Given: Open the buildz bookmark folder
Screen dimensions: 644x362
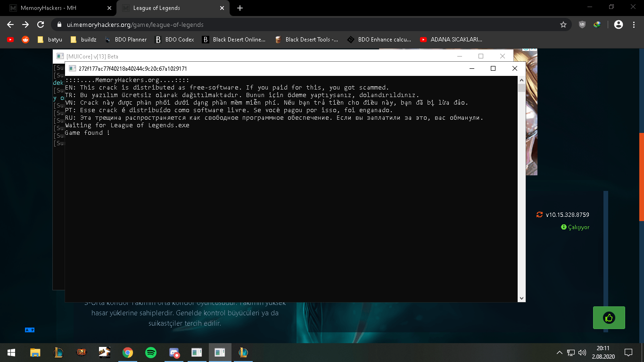Looking at the screenshot, I should tap(83, 40).
